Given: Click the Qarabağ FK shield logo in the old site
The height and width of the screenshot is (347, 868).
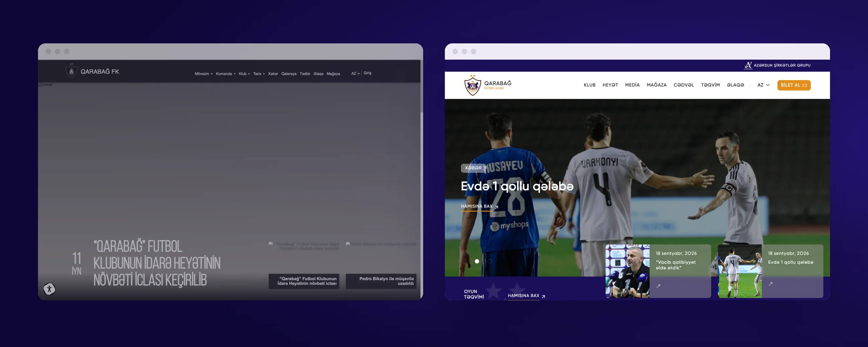Looking at the screenshot, I should point(71,71).
